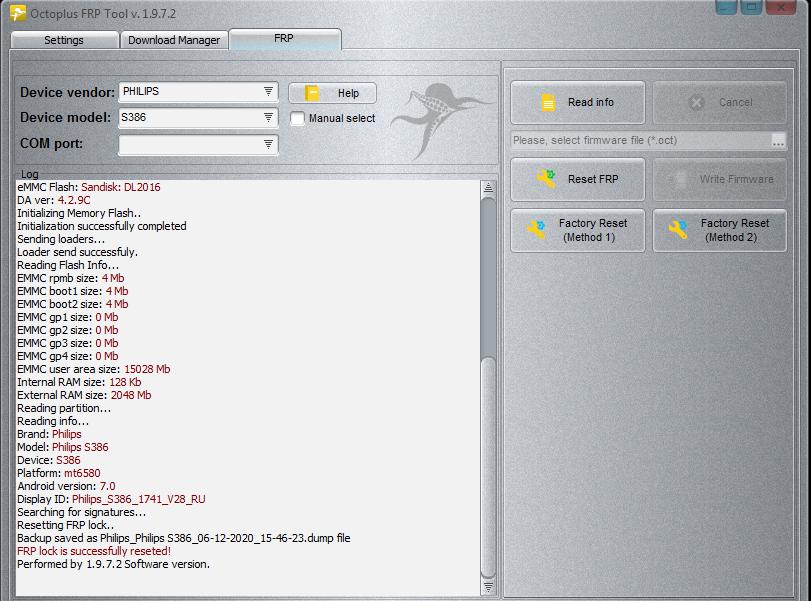Click log line 'Brand: Philips'
Viewport: 811px width, 601px height.
tap(49, 434)
